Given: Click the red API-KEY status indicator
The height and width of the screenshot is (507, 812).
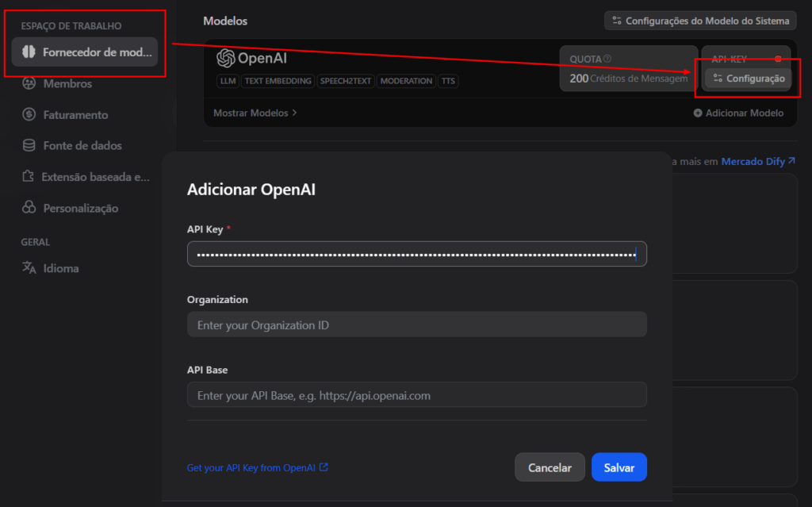Looking at the screenshot, I should [778, 59].
